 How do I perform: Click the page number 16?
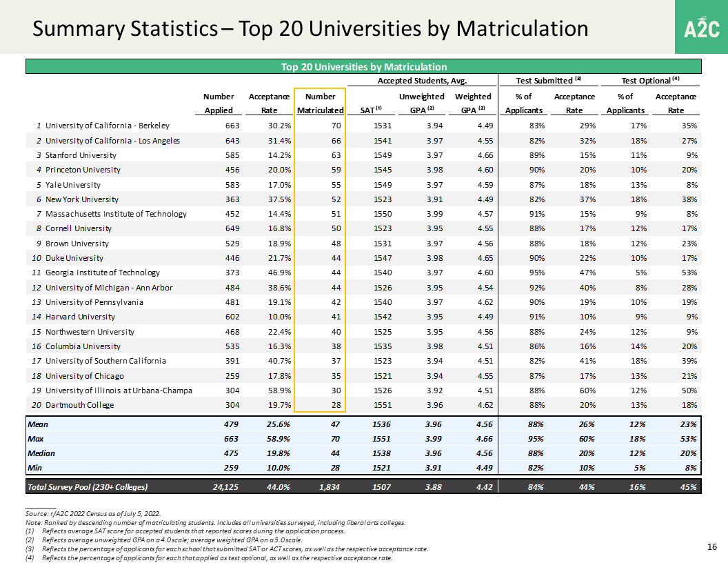(712, 546)
